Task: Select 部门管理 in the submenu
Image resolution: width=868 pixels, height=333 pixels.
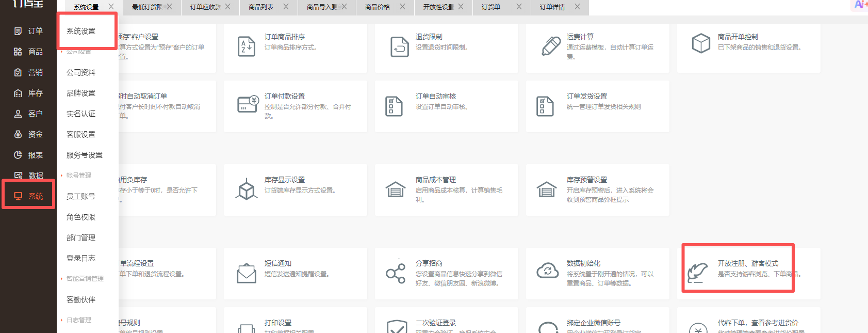Action: pyautogui.click(x=81, y=237)
